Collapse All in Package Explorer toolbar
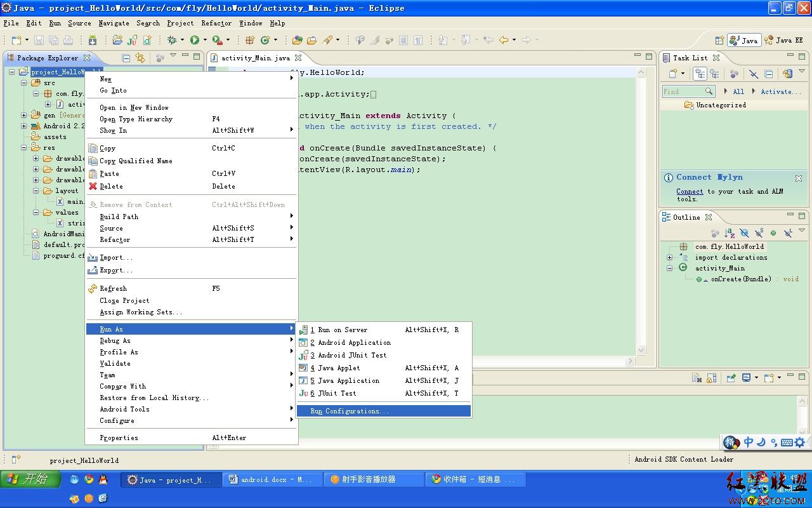812x508 pixels. pyautogui.click(x=126, y=58)
